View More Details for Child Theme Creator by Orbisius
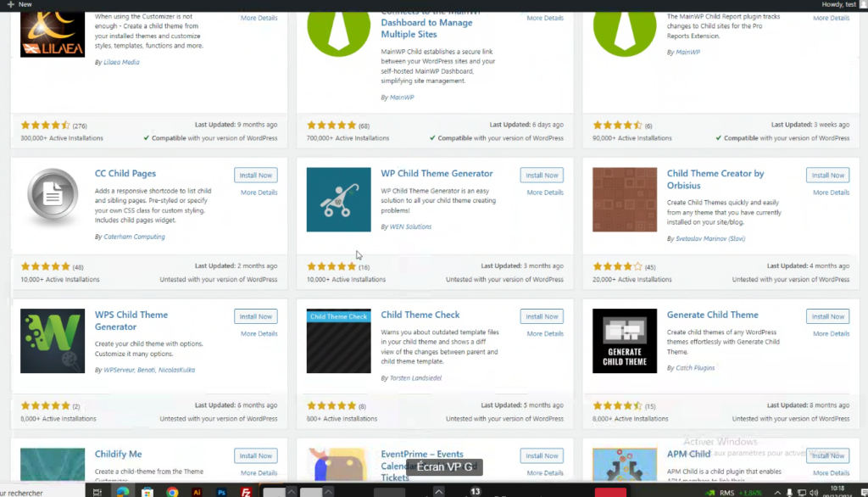Viewport: 868px width, 497px height. (831, 193)
